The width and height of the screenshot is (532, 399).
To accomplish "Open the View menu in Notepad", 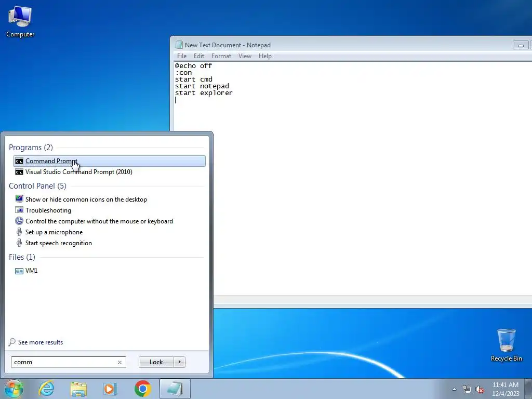I will coord(245,56).
